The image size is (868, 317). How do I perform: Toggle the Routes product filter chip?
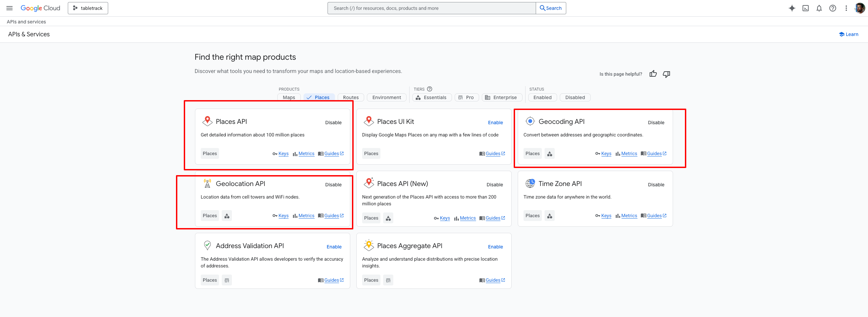(351, 97)
